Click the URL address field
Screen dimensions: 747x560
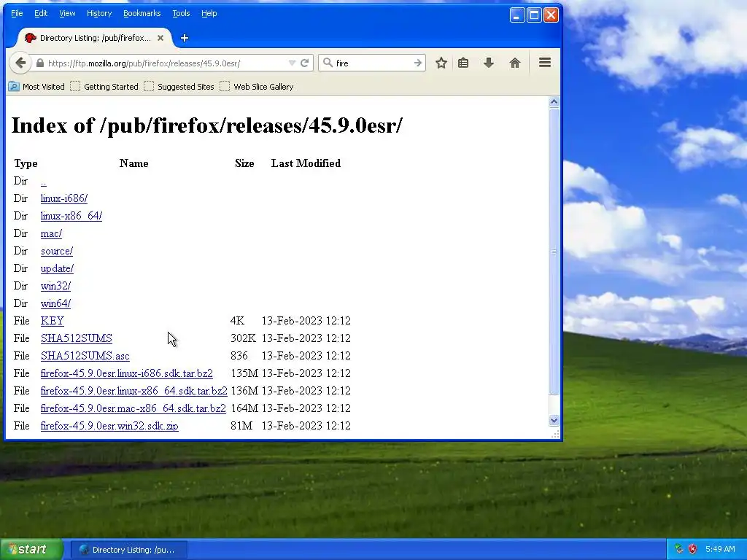[x=167, y=63]
